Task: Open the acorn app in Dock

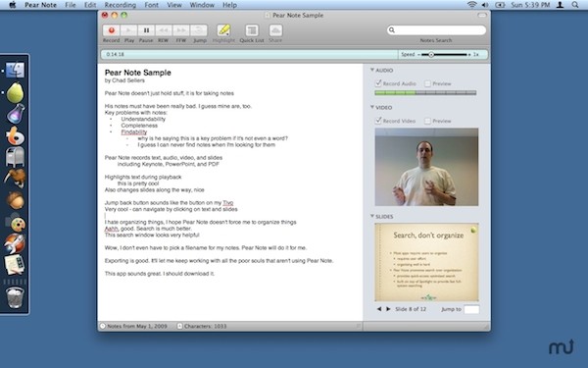Action: coord(16,200)
